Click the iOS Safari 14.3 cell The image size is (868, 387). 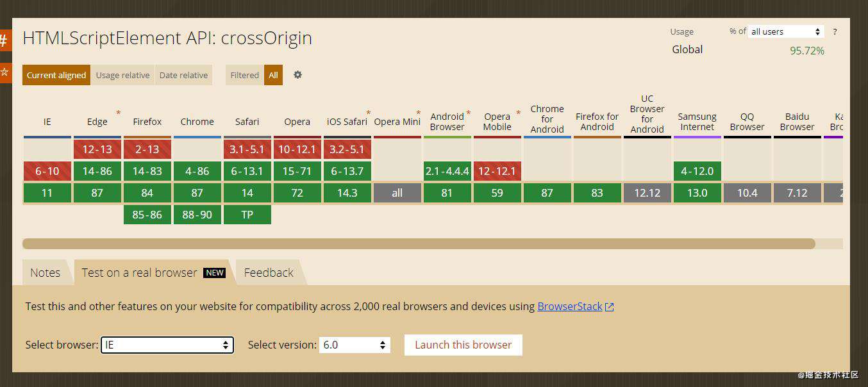coord(347,193)
